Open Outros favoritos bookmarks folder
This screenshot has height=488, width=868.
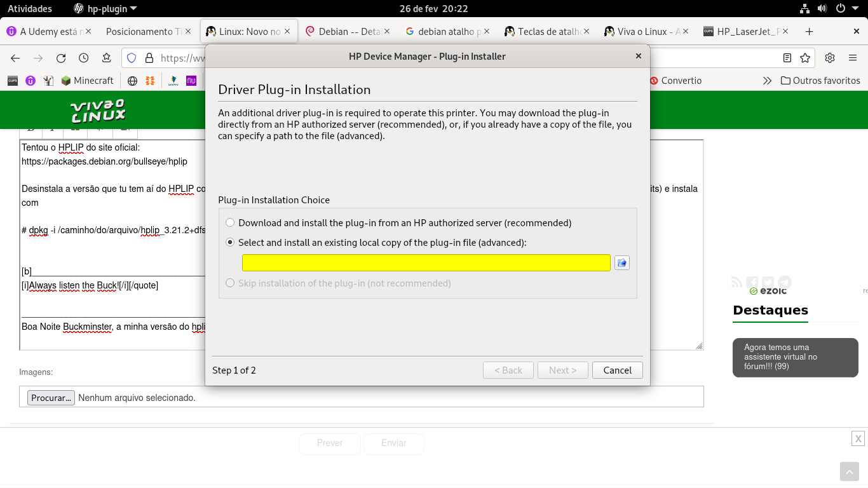[820, 81]
